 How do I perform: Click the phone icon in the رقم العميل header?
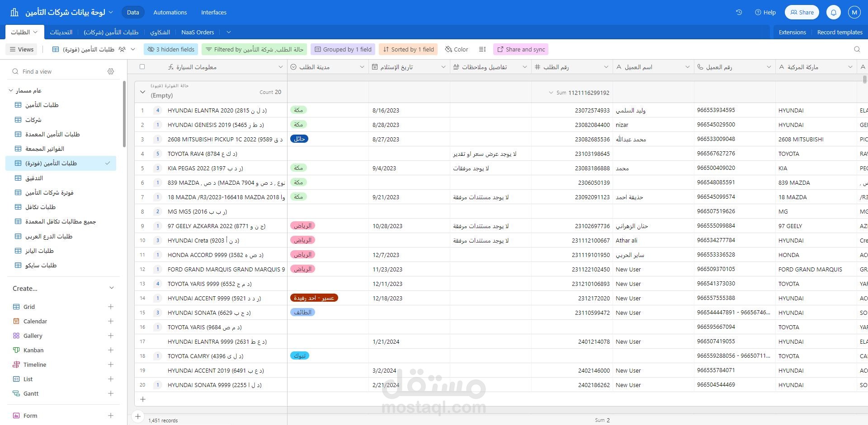(700, 67)
